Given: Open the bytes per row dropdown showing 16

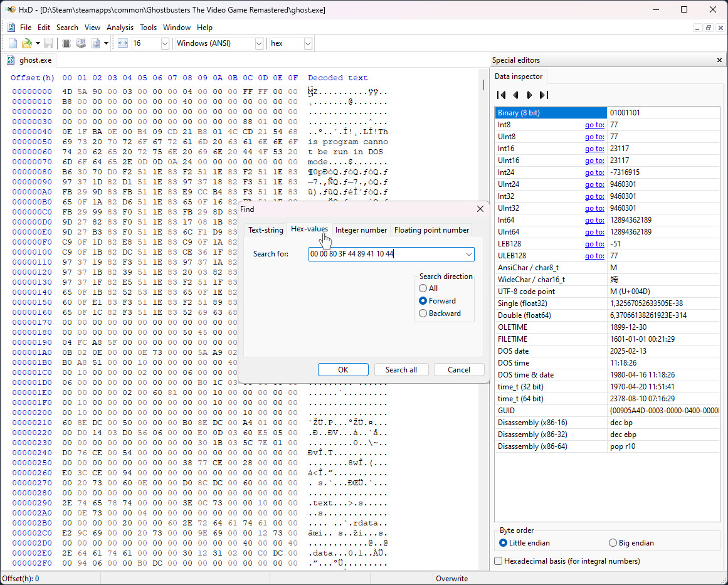Looking at the screenshot, I should coord(165,43).
